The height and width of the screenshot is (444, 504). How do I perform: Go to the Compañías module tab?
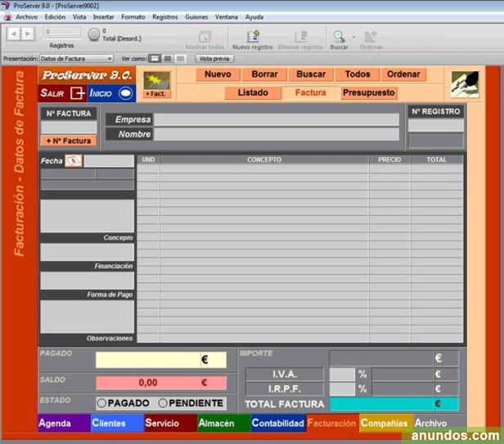pos(385,423)
